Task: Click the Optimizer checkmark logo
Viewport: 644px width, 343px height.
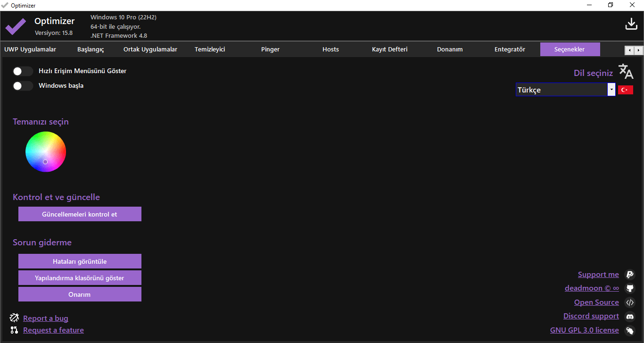Action: 16,27
